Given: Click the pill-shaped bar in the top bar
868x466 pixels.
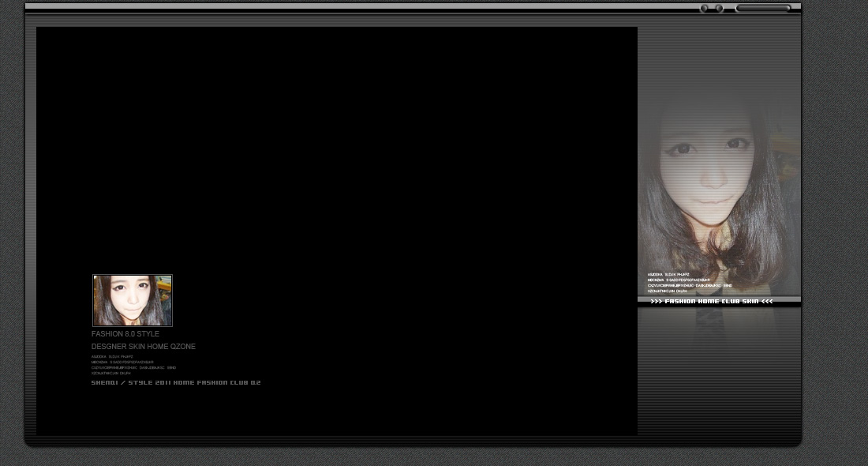Looking at the screenshot, I should [763, 9].
